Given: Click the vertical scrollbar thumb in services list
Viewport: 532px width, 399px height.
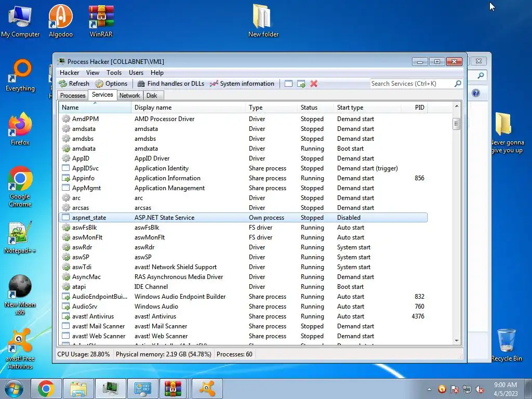Looking at the screenshot, I should 457,124.
